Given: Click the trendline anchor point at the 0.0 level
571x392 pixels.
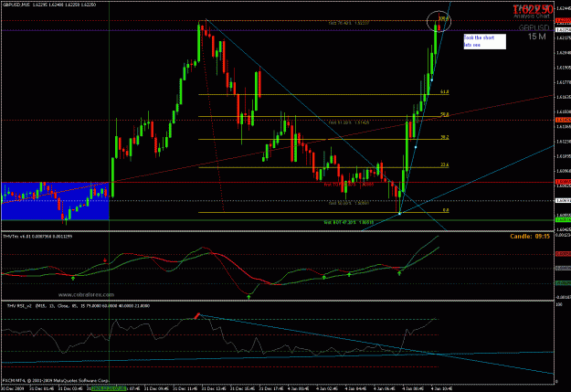Looking at the screenshot, I should click(399, 214).
